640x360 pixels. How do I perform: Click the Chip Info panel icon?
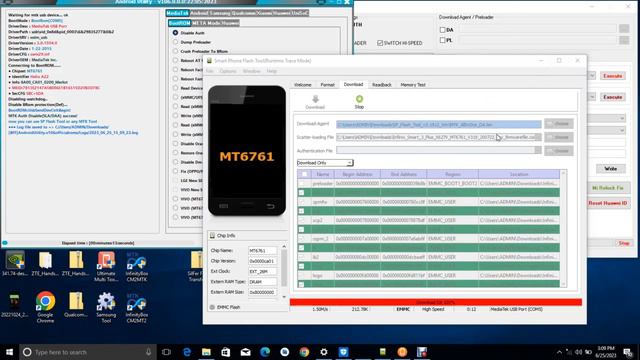[x=212, y=236]
